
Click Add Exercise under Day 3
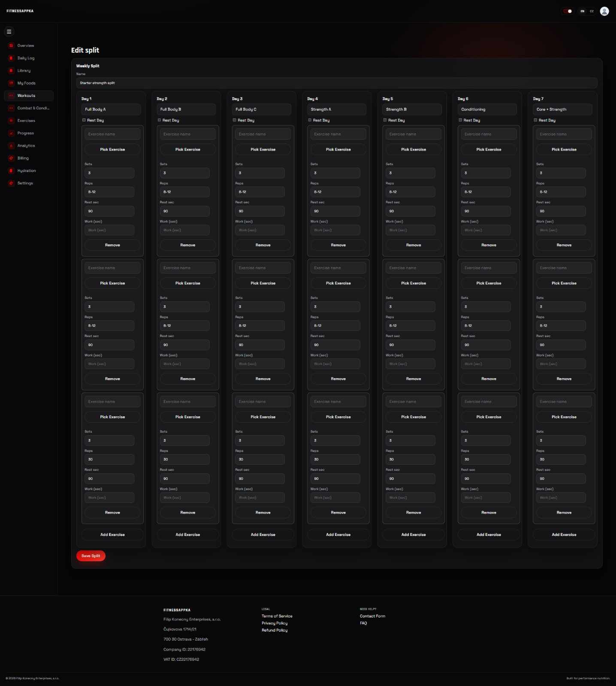pyautogui.click(x=263, y=535)
